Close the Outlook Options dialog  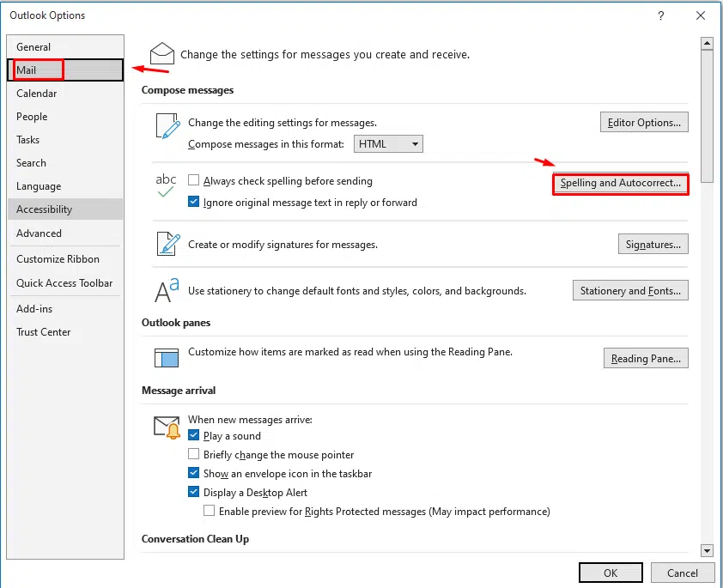point(701,15)
